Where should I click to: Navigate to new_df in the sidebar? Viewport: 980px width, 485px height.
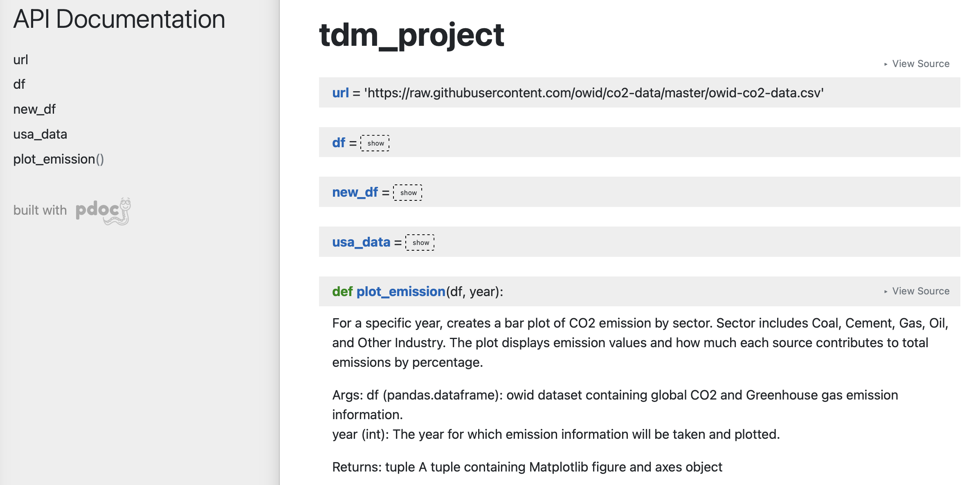tap(34, 109)
